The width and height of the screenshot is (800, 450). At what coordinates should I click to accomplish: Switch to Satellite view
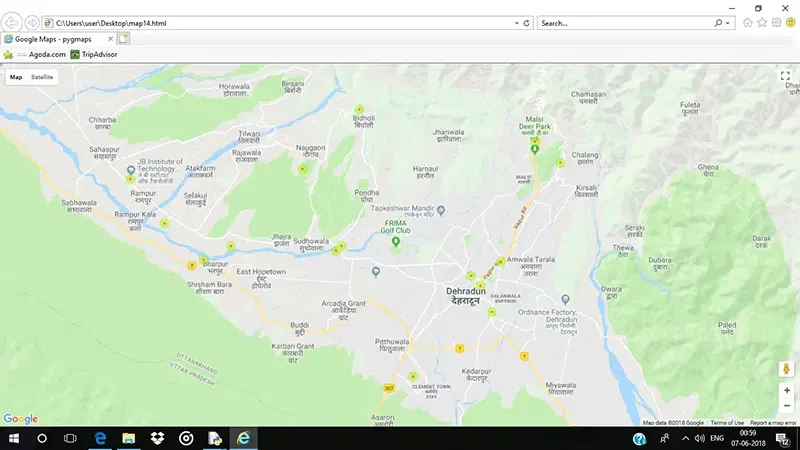pos(42,77)
